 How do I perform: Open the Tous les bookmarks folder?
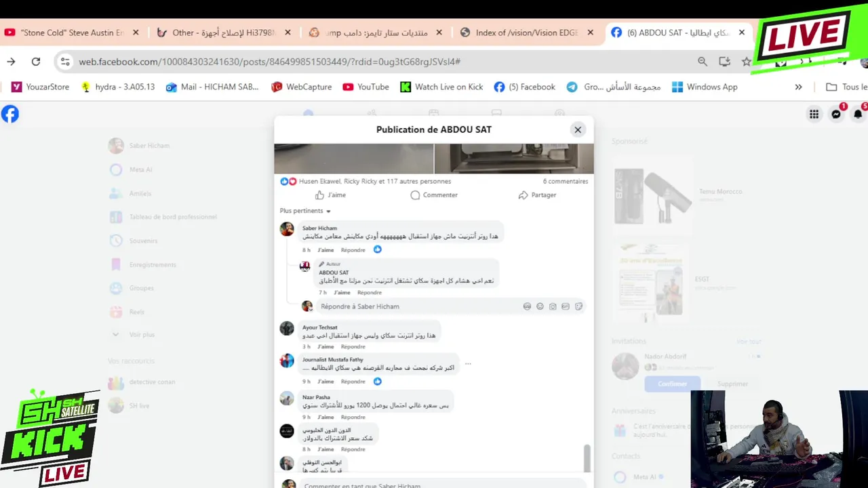tap(846, 87)
